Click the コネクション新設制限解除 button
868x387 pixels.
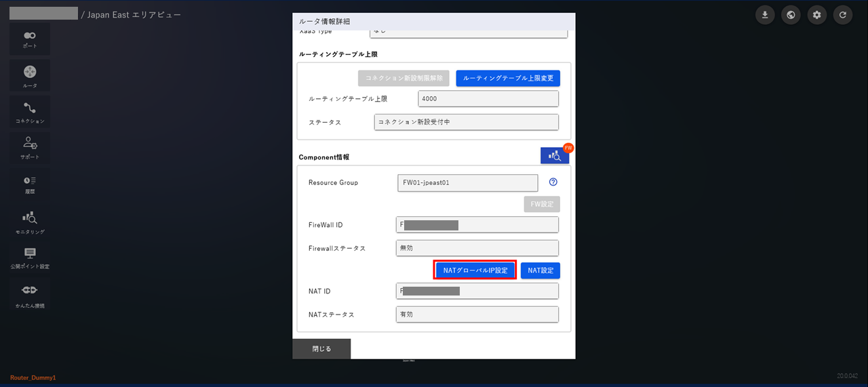coord(403,78)
